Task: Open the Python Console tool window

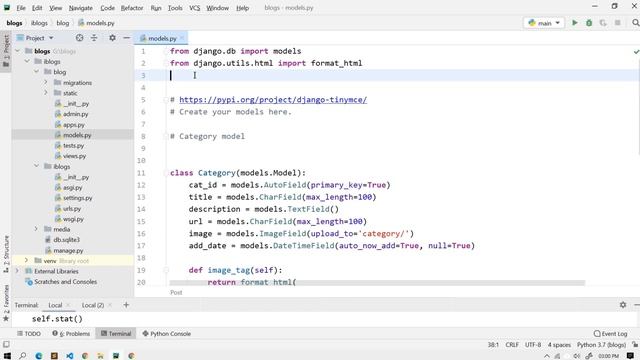Action: 167,333
